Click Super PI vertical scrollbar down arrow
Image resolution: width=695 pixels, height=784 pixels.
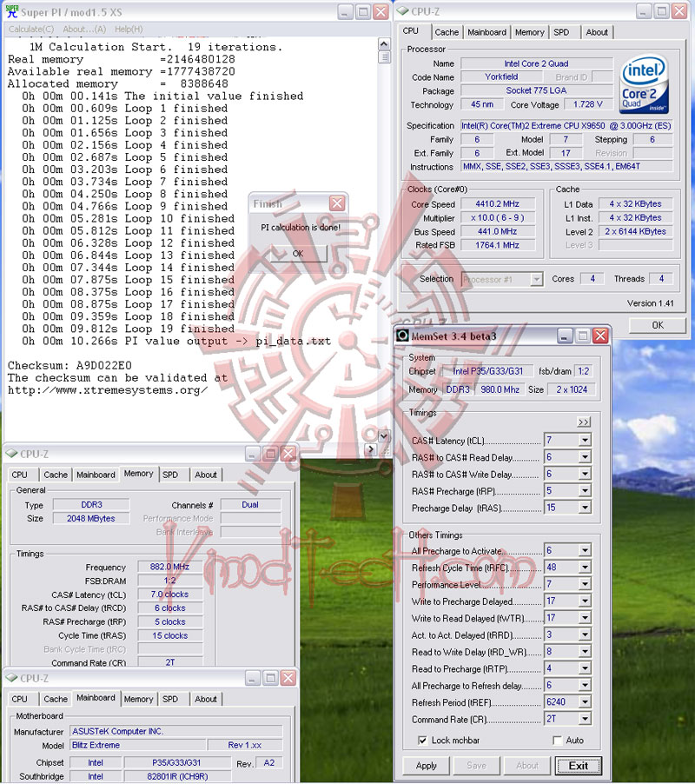coord(384,436)
